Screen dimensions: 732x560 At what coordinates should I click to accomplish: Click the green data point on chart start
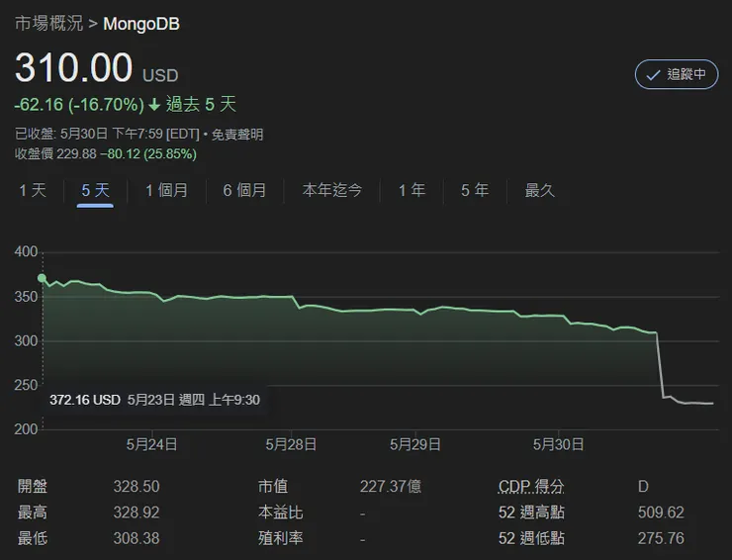pos(42,278)
